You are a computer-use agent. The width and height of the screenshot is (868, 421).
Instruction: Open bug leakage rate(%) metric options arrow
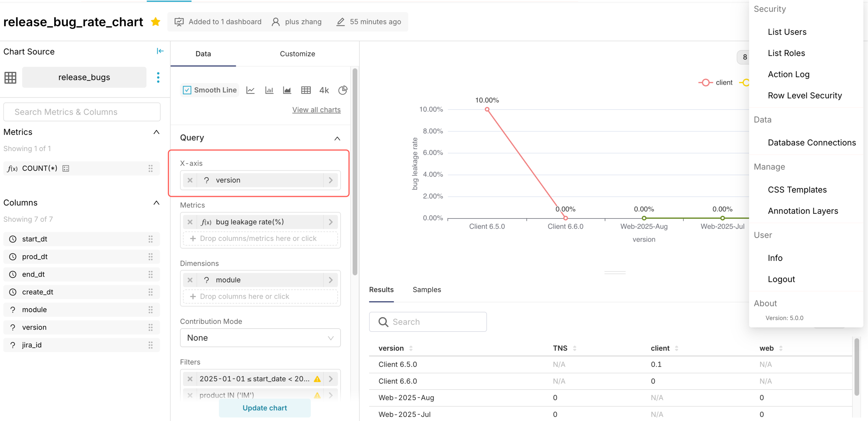tap(330, 222)
